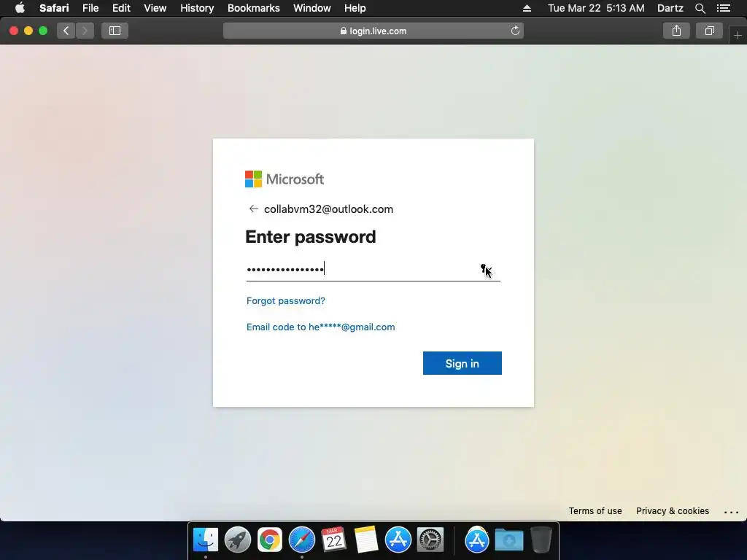Screen dimensions: 747x560
Task: Go back using arrow beside collabvm32@outlook.com
Action: 253,209
